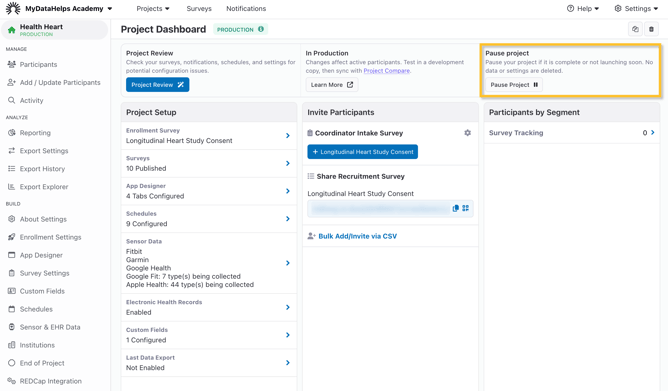Click the delete project trash icon
The image size is (668, 391).
[651, 29]
